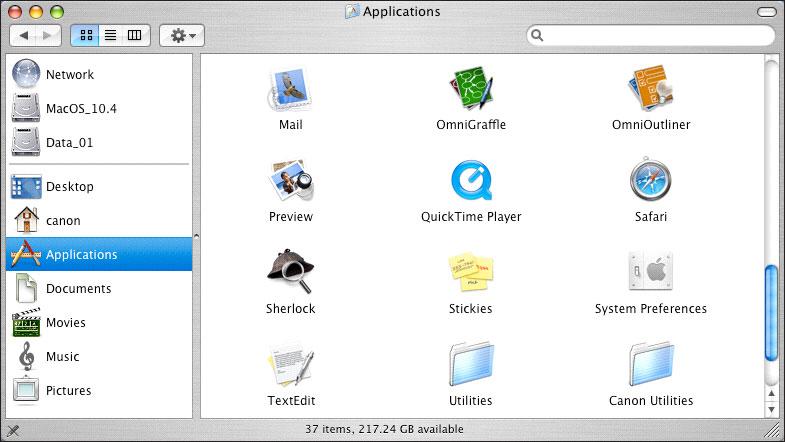The width and height of the screenshot is (785, 442).
Task: Select the TextEdit application icon
Action: pos(290,364)
